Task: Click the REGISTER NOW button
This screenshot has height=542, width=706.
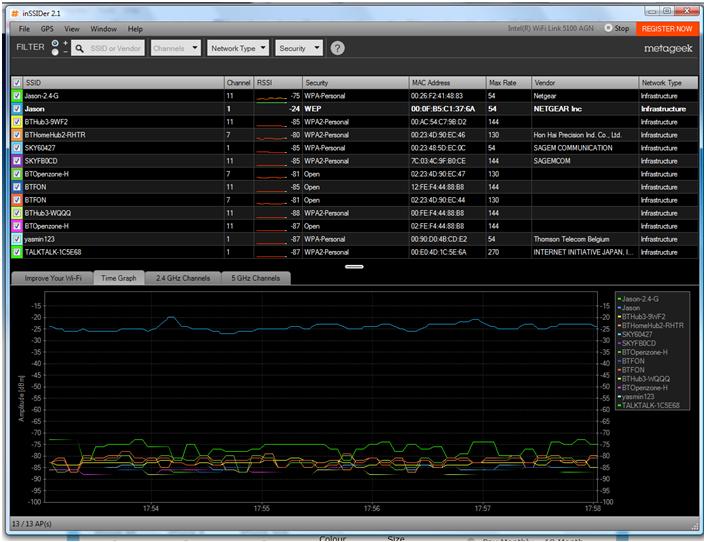Action: 667,29
